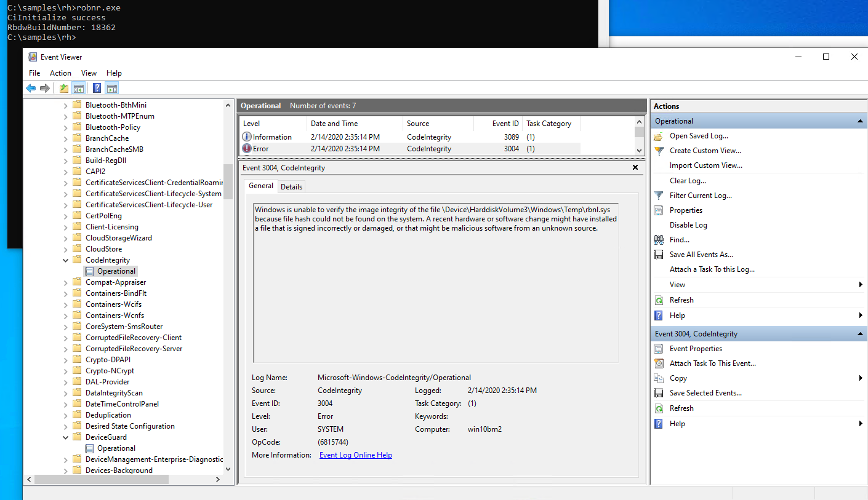Open Find using the binoculars icon
This screenshot has height=500, width=868.
click(x=659, y=239)
